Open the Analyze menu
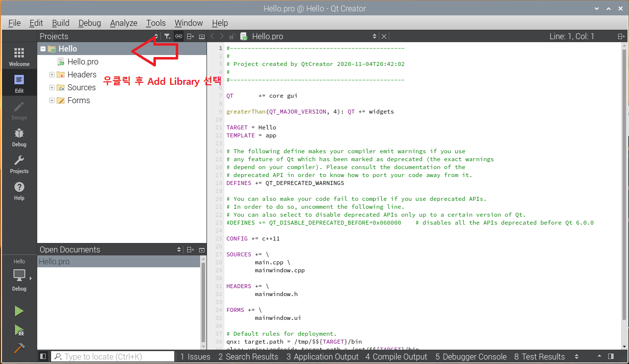Viewport: 629px width, 364px height. [x=124, y=23]
